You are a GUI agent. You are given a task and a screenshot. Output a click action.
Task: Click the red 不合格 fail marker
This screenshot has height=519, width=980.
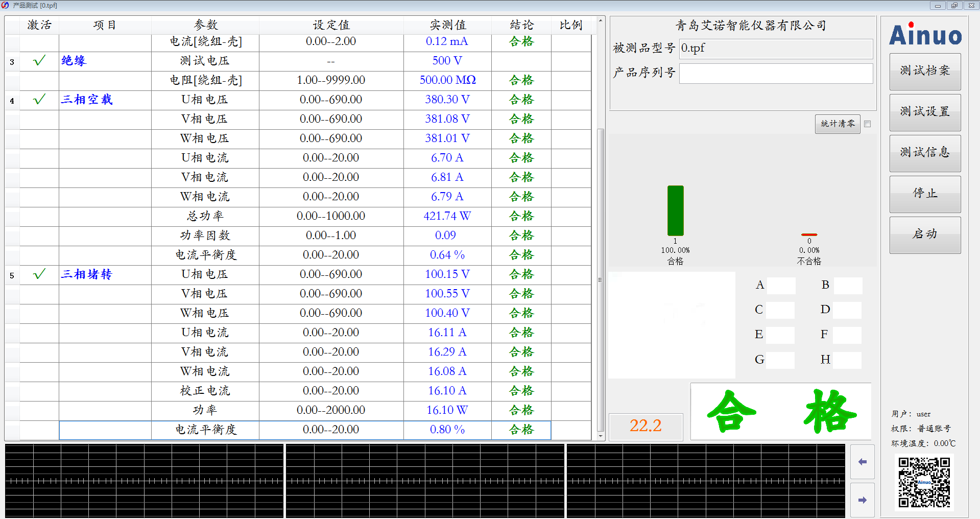pos(809,234)
